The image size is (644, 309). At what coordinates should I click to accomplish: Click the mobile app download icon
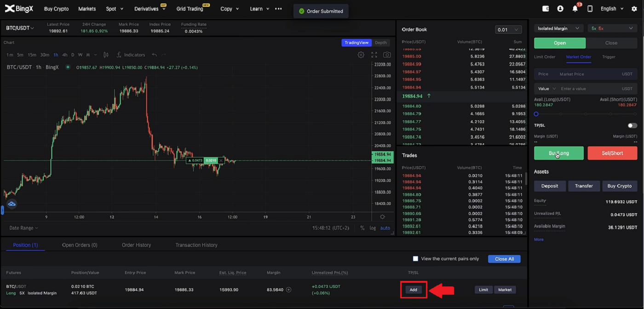coord(590,8)
